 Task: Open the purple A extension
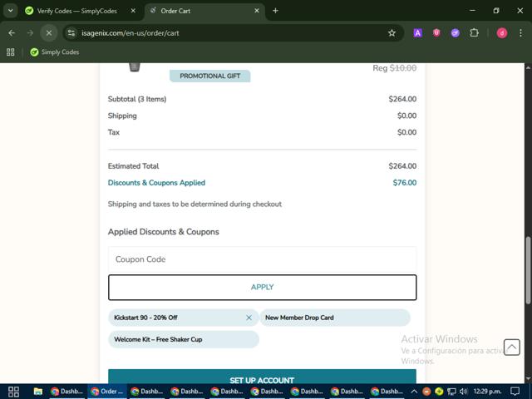(417, 33)
